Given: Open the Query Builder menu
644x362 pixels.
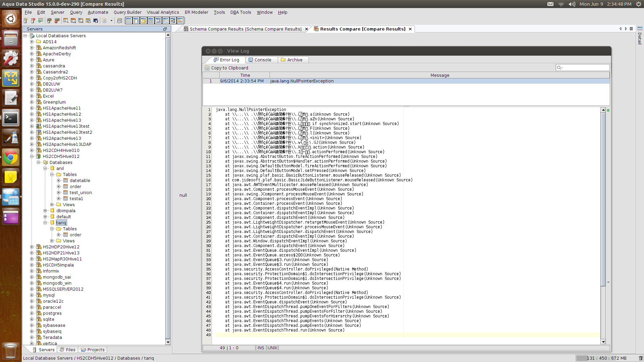Looking at the screenshot, I should coord(127,12).
